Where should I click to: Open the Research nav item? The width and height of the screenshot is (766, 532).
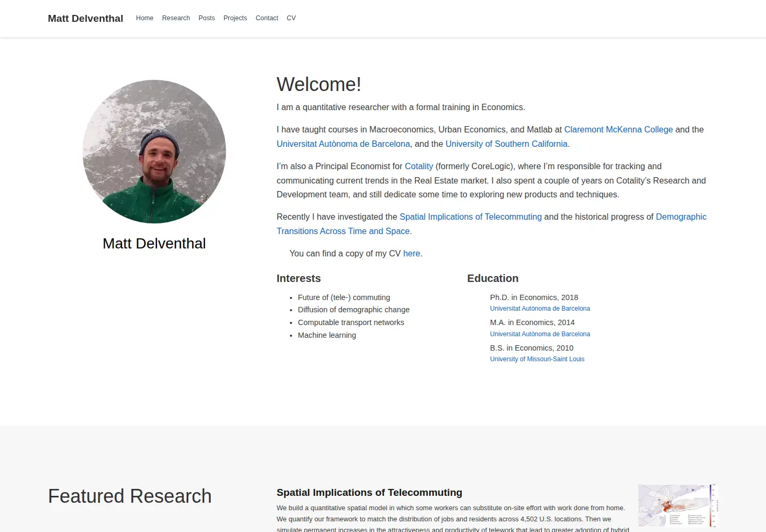coord(176,18)
